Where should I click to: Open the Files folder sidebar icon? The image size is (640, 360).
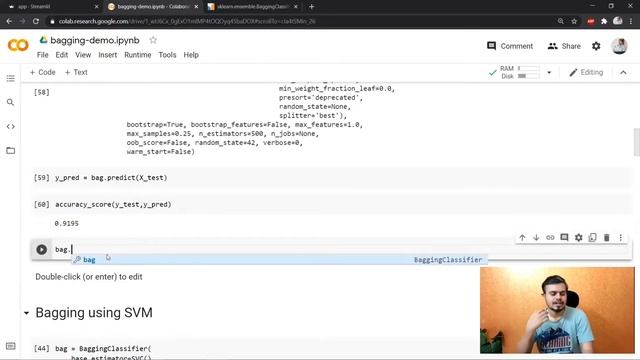pyautogui.click(x=11, y=151)
